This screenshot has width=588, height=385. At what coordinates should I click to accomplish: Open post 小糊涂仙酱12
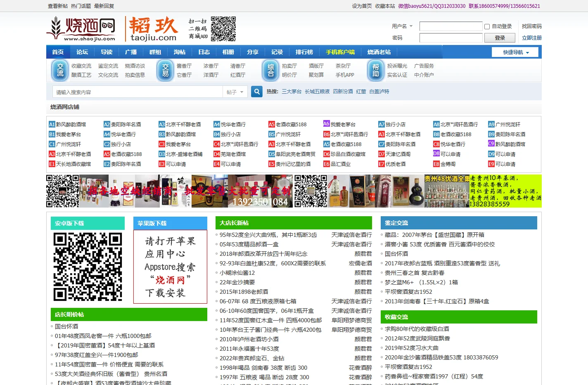pyautogui.click(x=237, y=273)
